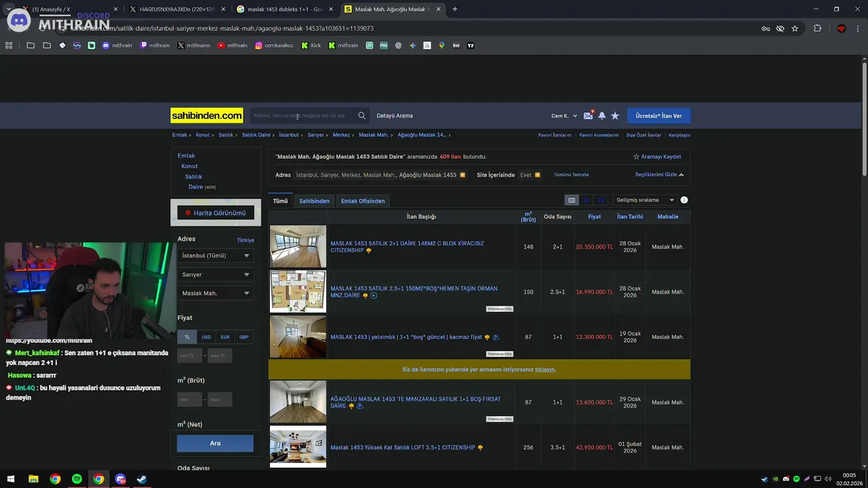Switch to classic table view icon

[x=572, y=200]
